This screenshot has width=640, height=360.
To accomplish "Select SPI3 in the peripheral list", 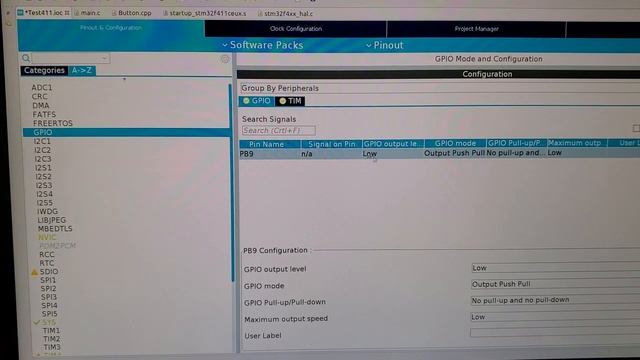I will pyautogui.click(x=49, y=297).
